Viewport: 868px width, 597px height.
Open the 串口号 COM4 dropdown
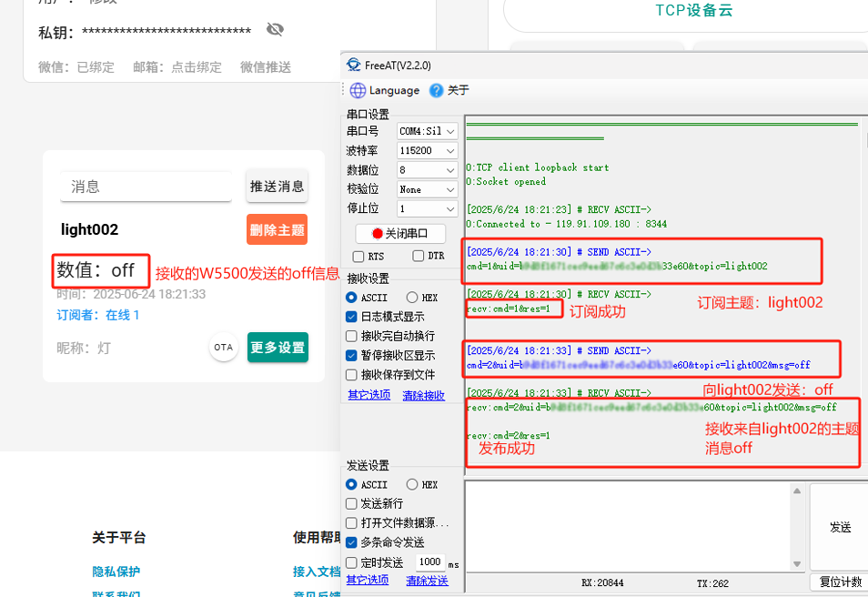point(427,131)
